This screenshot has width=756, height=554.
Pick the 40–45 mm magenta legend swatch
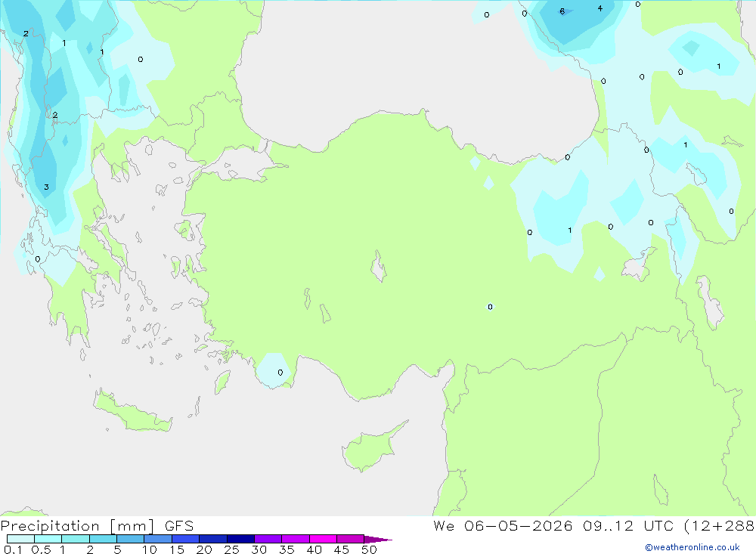[x=323, y=539]
